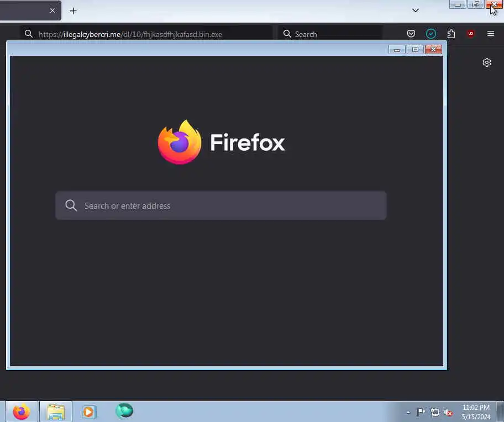Screen dimensions: 504x422
Task: Launch Windows Media Player from taskbar
Action: [88, 412]
